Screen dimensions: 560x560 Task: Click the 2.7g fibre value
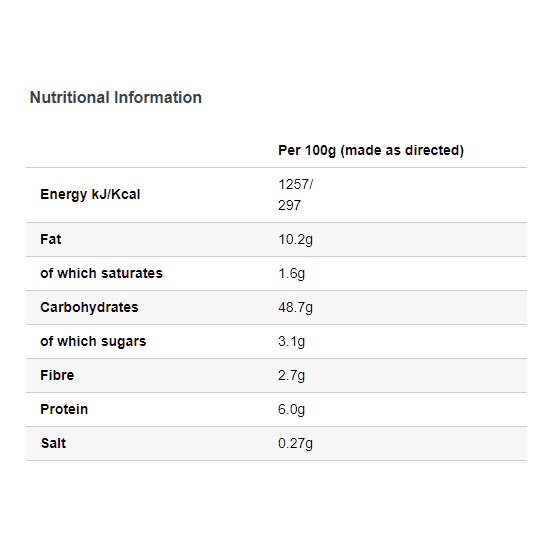pos(291,376)
